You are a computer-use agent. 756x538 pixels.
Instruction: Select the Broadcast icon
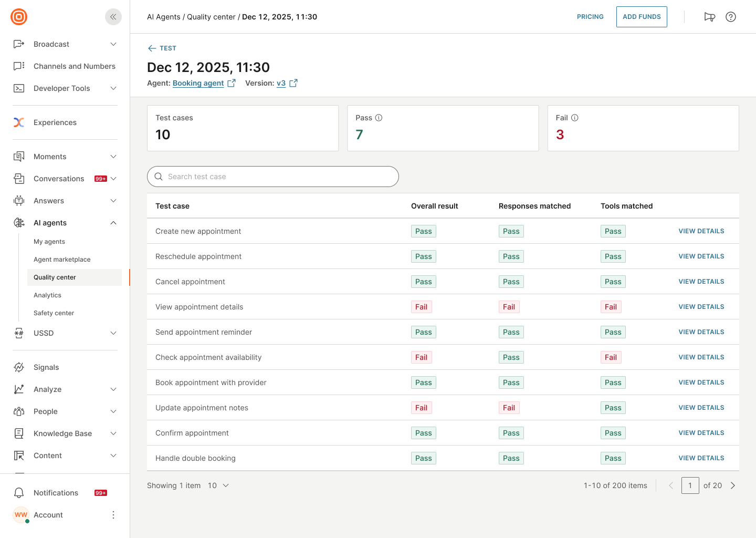19,44
